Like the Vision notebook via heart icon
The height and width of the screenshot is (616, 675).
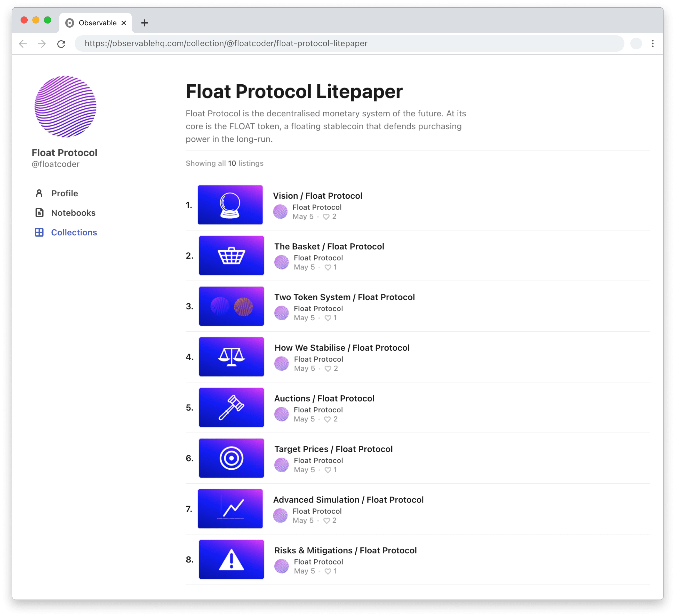click(x=326, y=217)
